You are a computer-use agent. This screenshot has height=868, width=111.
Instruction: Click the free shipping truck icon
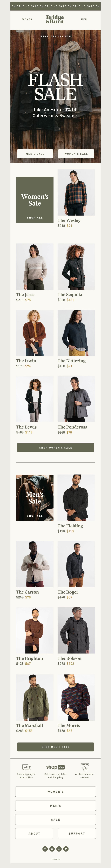(26, 767)
